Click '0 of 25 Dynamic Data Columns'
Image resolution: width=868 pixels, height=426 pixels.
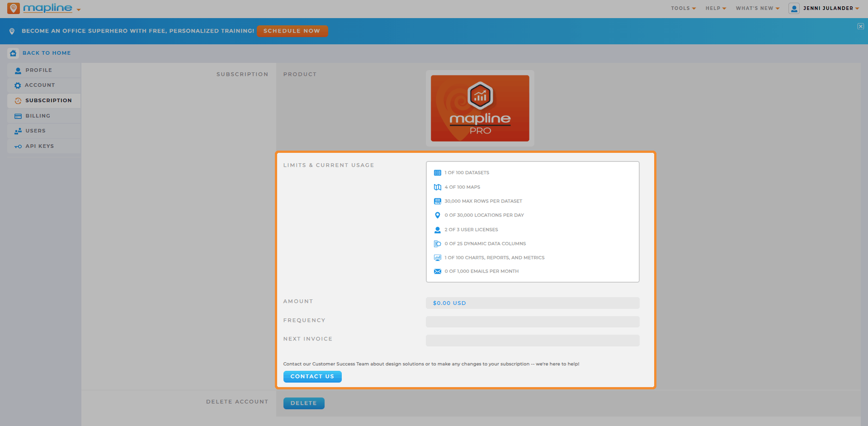[x=485, y=244]
